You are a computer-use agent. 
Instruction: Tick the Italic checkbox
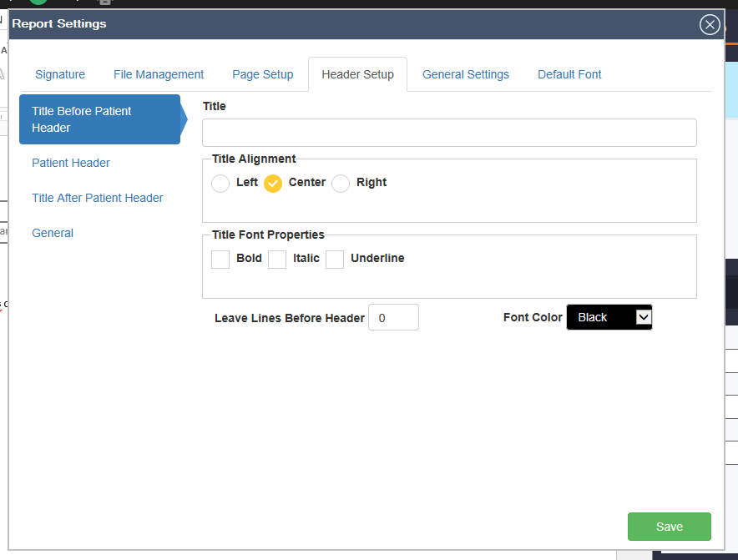click(x=277, y=260)
